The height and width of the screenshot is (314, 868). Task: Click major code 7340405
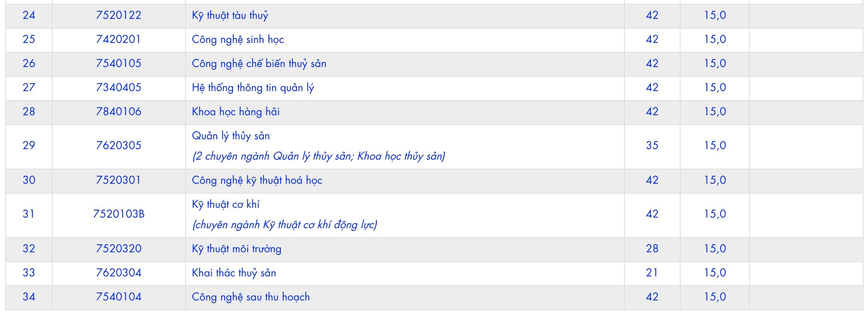coord(118,88)
